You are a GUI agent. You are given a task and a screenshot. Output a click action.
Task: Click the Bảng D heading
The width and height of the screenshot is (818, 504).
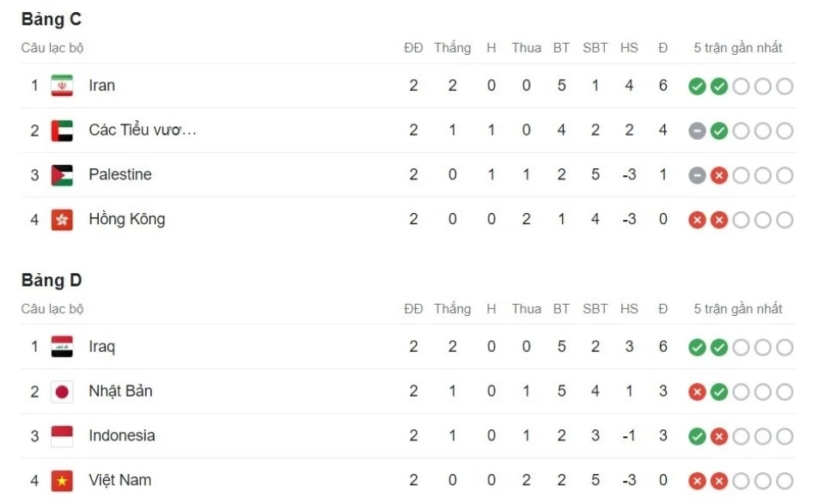tap(52, 281)
